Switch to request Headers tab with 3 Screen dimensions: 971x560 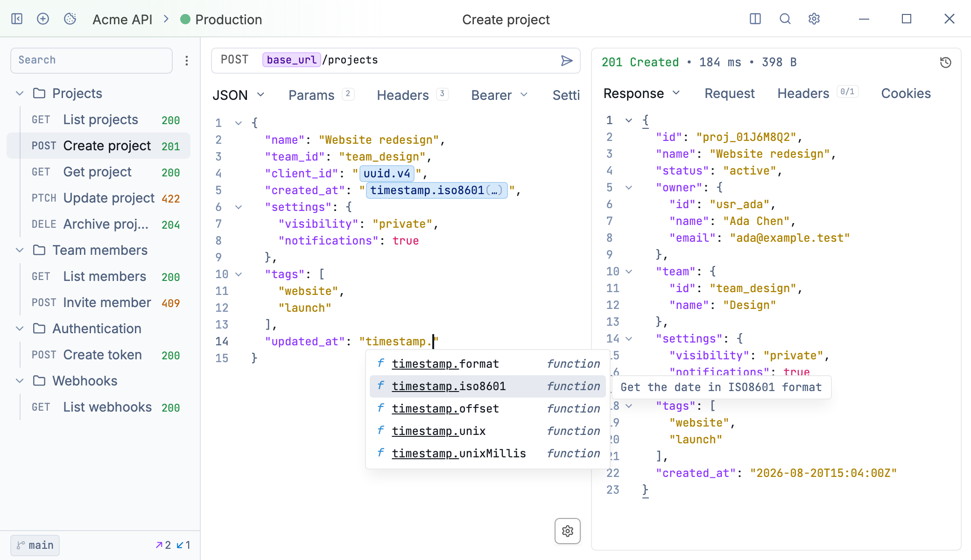413,95
